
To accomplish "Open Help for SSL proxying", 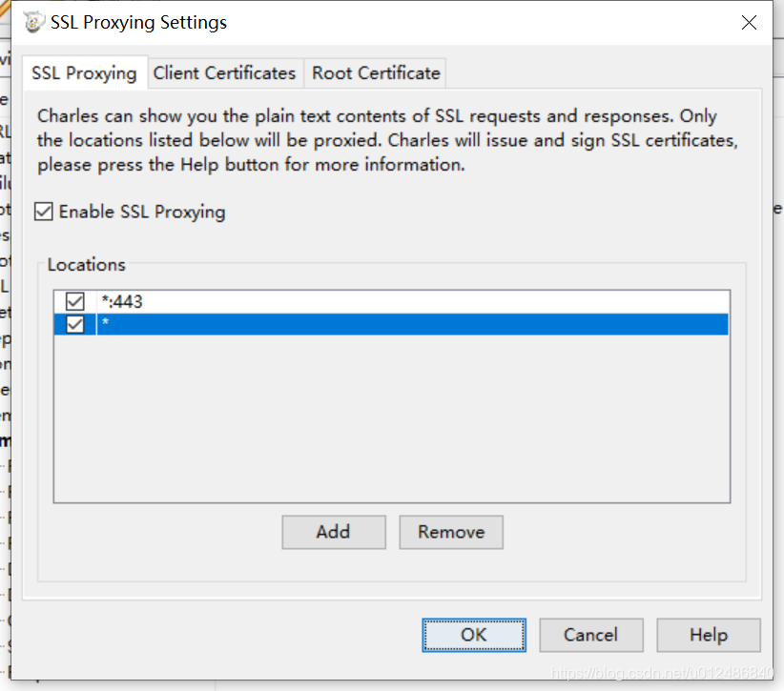I will tap(708, 635).
